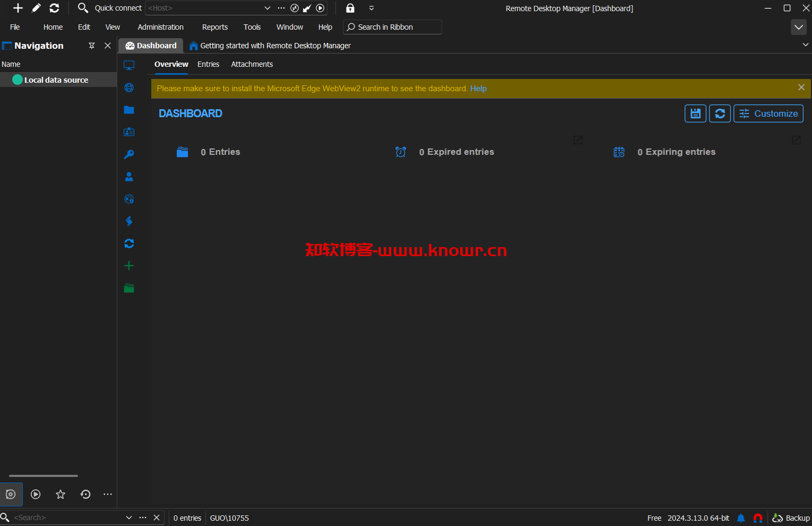The image size is (812, 526).
Task: Click the lightning macro icon in sidebar
Action: point(129,221)
